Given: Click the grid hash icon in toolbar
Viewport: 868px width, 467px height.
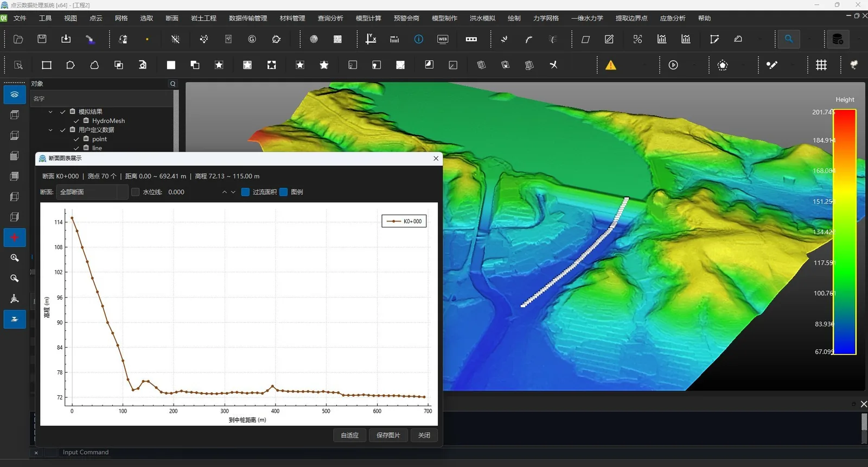Looking at the screenshot, I should (821, 65).
